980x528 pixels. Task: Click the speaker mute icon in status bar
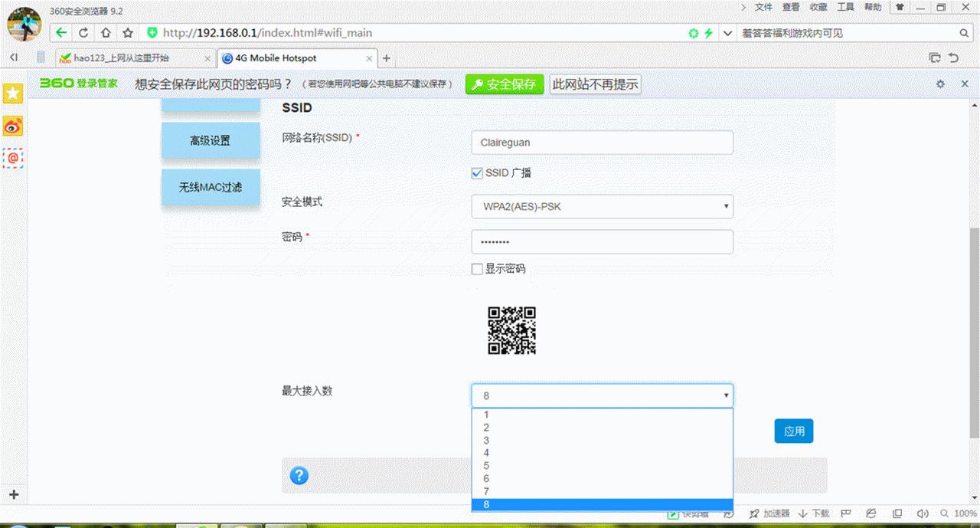tap(922, 513)
